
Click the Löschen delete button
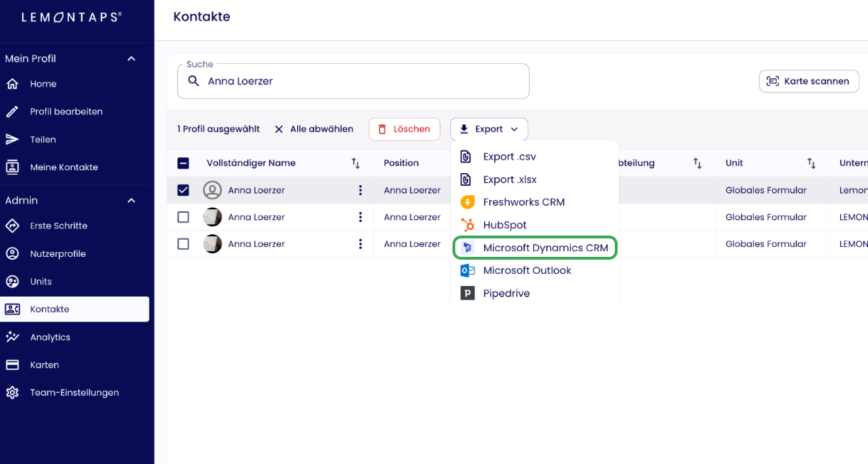coord(404,129)
